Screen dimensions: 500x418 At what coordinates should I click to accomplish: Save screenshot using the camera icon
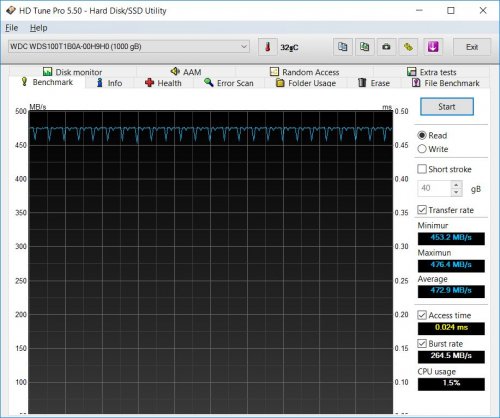click(x=386, y=47)
